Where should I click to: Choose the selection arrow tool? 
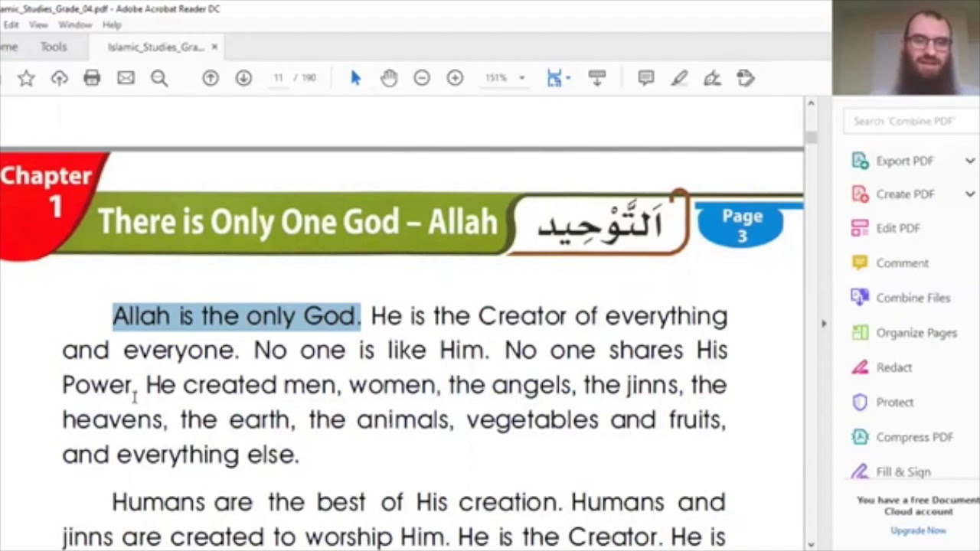tap(355, 78)
